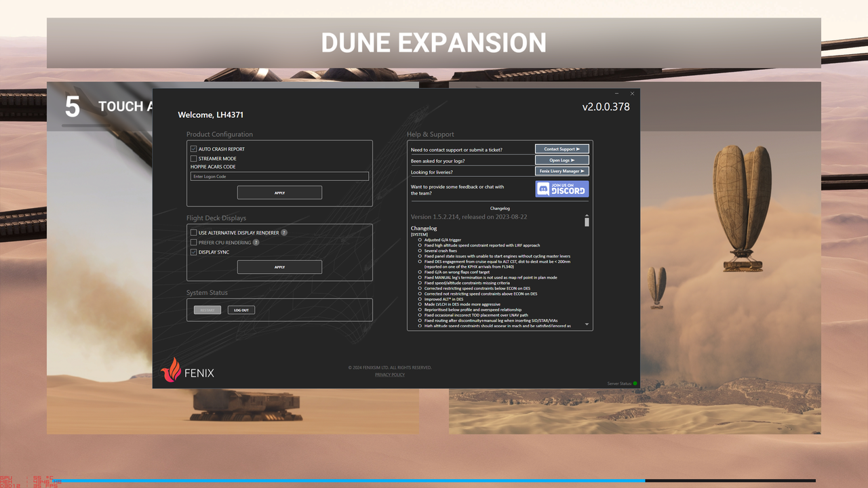
Task: Minimize the Fenix app window
Action: point(616,94)
